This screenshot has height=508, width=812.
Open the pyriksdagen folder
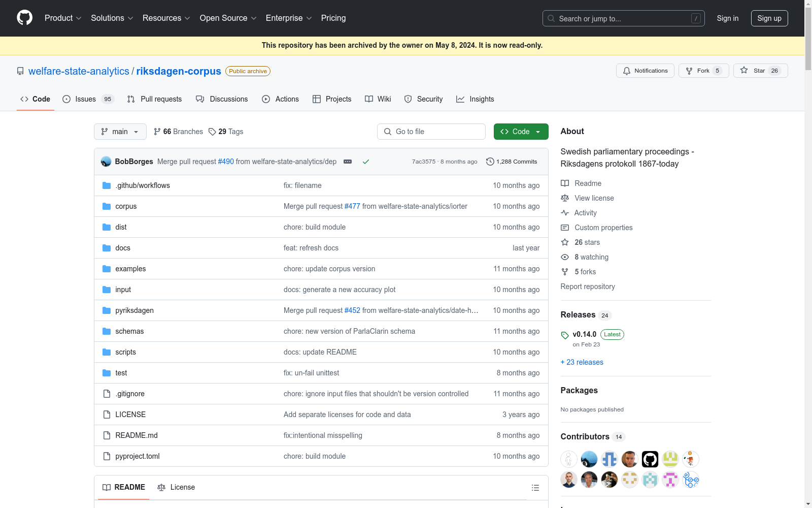point(134,310)
